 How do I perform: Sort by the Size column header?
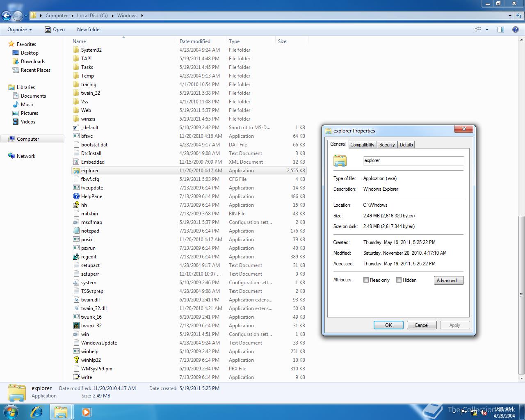292,41
